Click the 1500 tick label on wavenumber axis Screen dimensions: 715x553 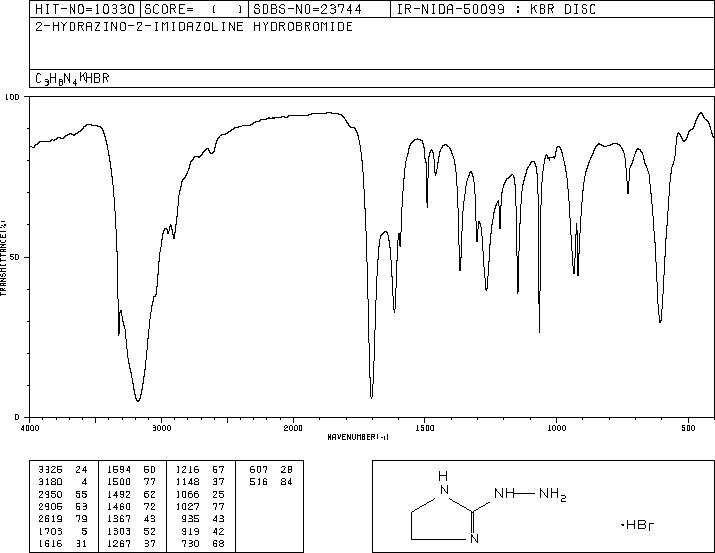tap(425, 428)
